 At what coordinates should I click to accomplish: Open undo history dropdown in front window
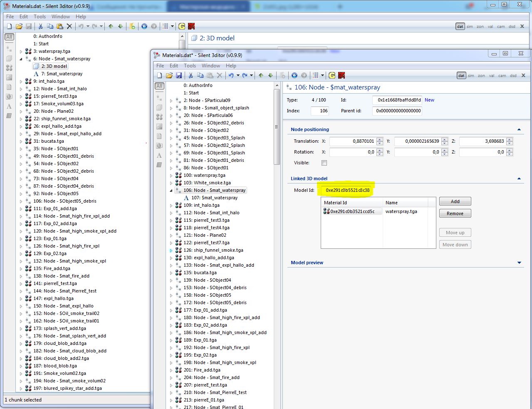pyautogui.click(x=238, y=76)
